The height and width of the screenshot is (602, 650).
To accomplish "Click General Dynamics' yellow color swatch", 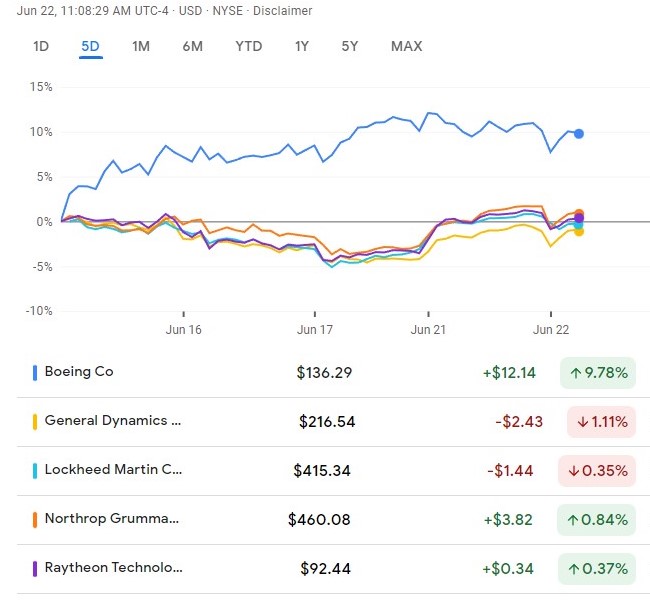I will coord(35,421).
